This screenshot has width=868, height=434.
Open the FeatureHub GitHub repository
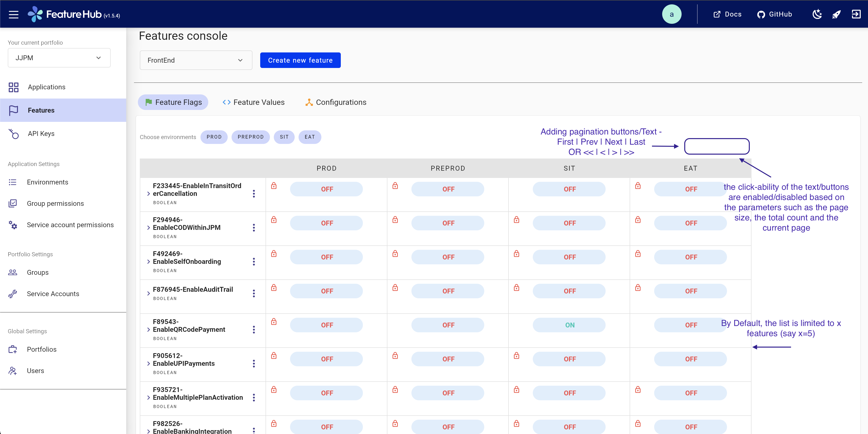tap(775, 14)
